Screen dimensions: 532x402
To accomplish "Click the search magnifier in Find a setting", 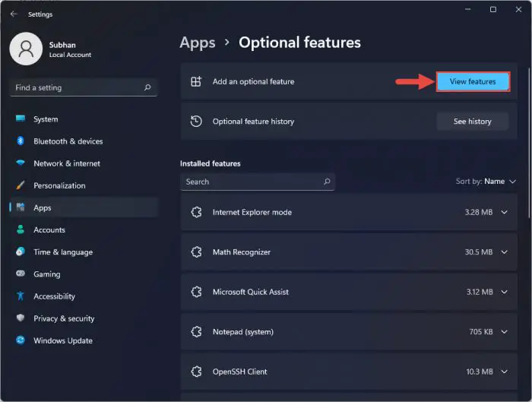I will 147,87.
